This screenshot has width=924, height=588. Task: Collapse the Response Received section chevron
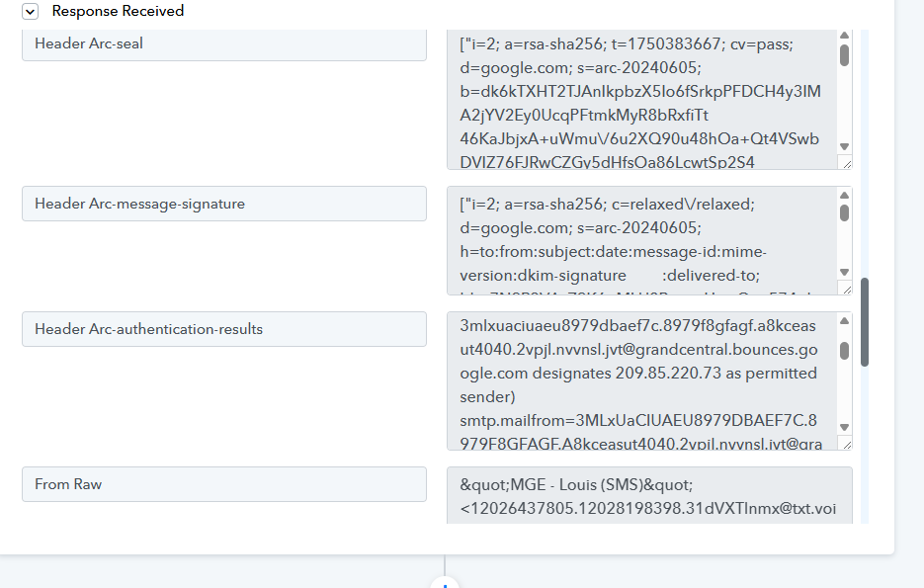30,11
